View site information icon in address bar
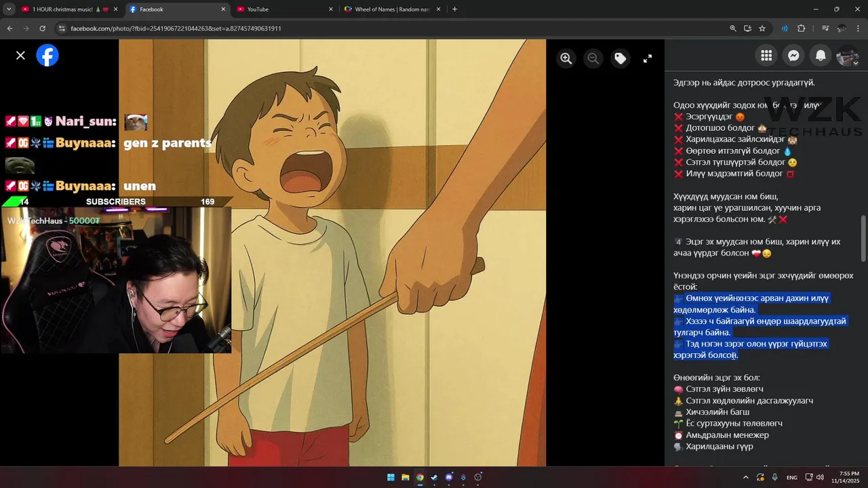868x488 pixels. [x=62, y=28]
